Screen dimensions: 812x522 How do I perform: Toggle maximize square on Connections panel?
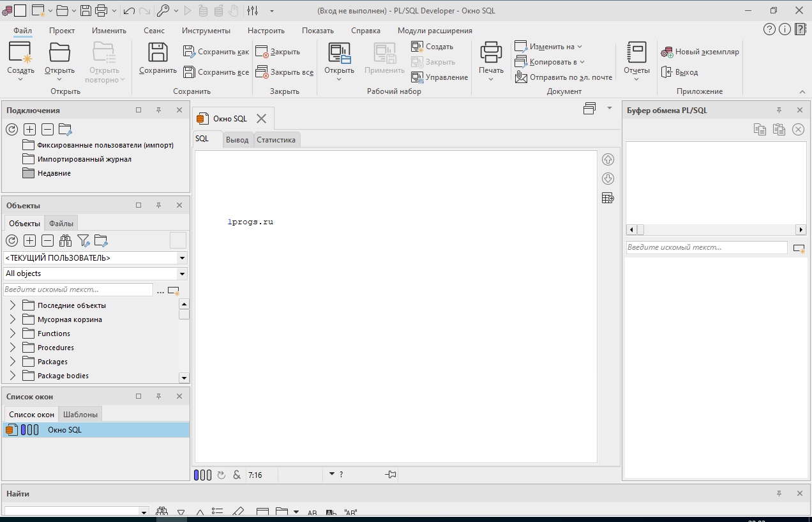click(139, 111)
